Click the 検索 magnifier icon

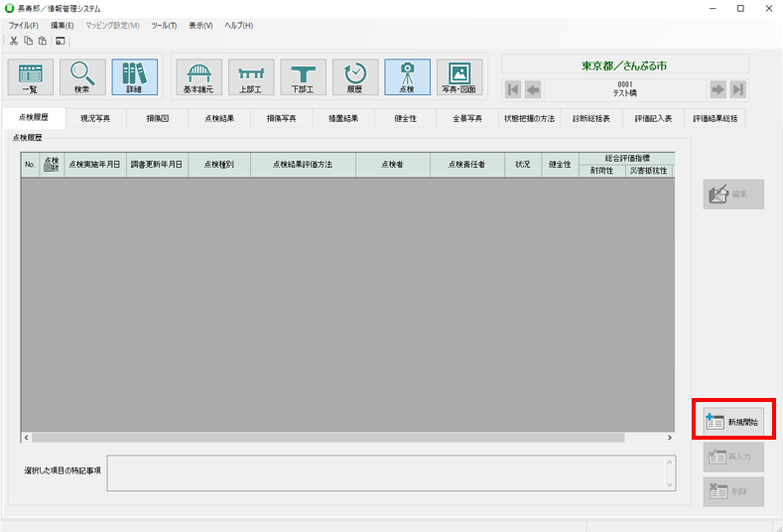click(x=82, y=77)
